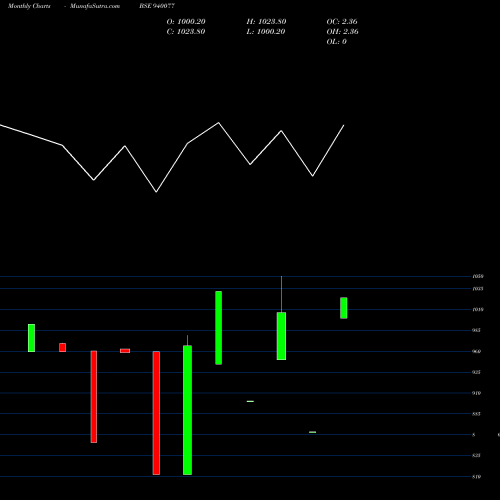Click the "OL: 0" value
Viewport: 500px width, 500px height.
[x=337, y=42]
